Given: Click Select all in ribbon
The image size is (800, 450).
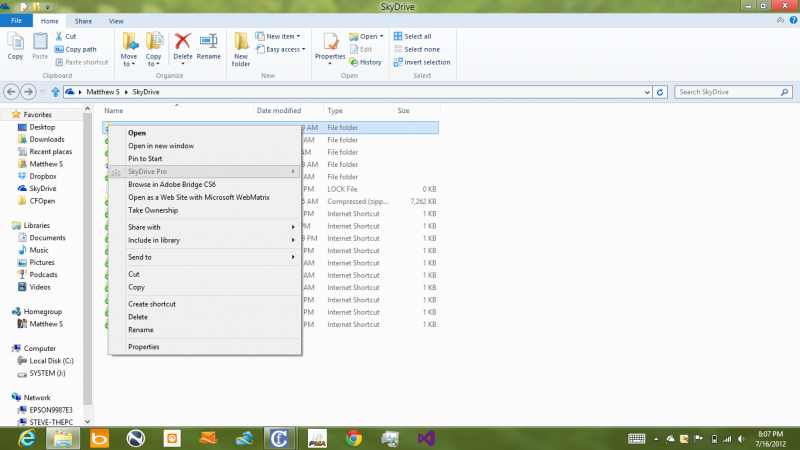Looking at the screenshot, I should [x=412, y=36].
